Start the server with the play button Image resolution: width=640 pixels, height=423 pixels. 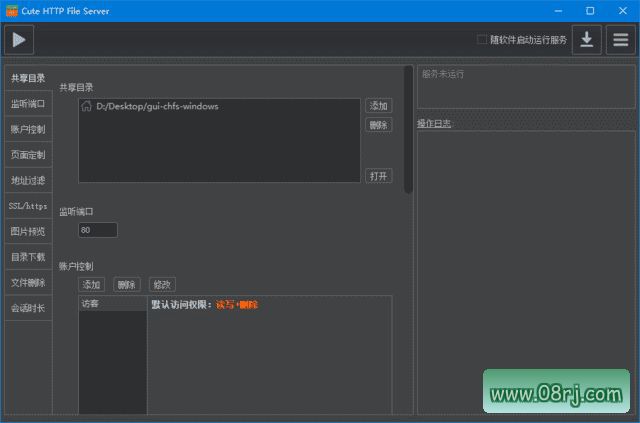(19, 40)
